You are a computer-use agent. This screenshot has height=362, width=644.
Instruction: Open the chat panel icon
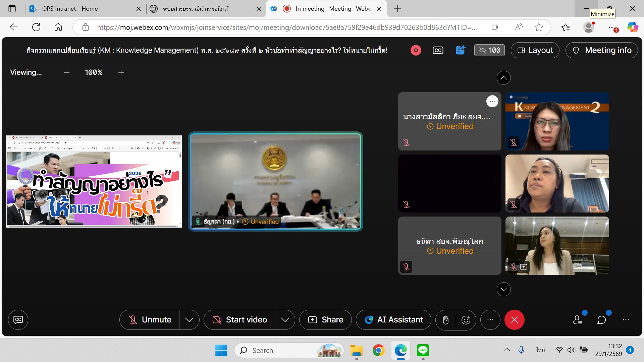click(602, 320)
